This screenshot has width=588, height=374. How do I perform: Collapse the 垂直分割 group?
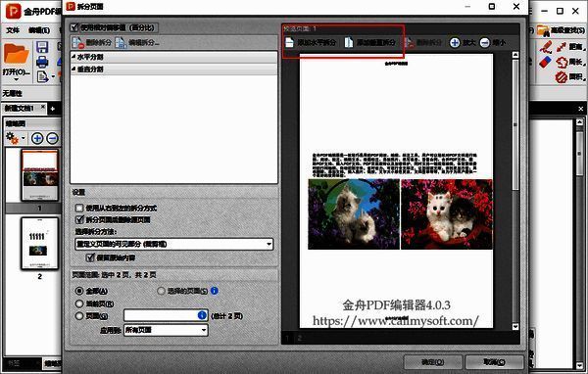(x=73, y=70)
